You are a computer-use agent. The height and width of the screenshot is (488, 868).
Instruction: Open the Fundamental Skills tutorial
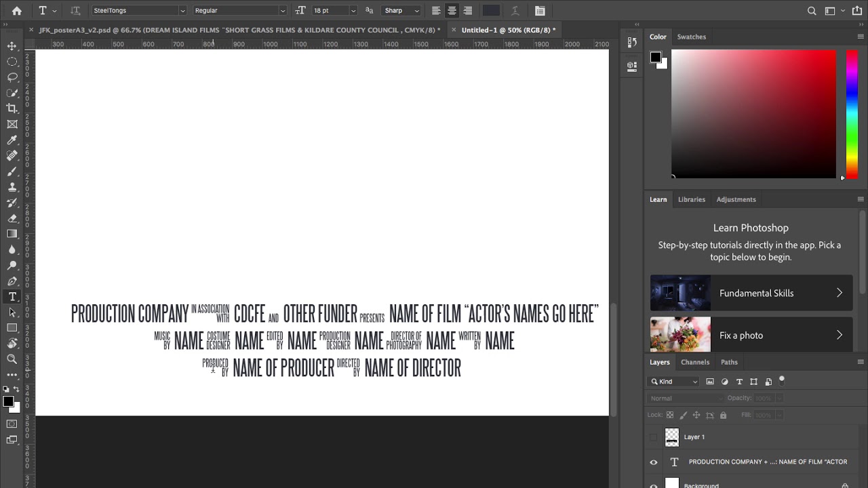(751, 293)
